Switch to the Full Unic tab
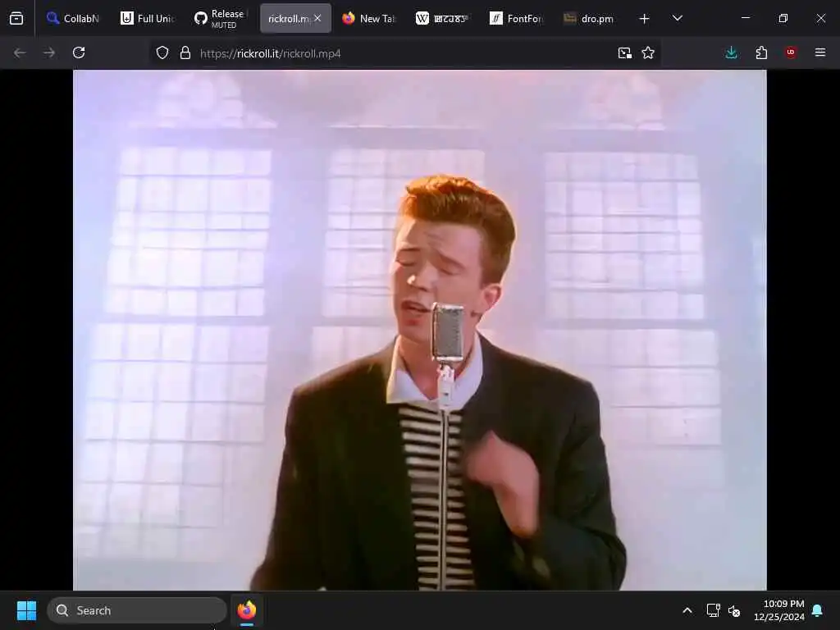Screen dimensions: 840x630 [148, 18]
